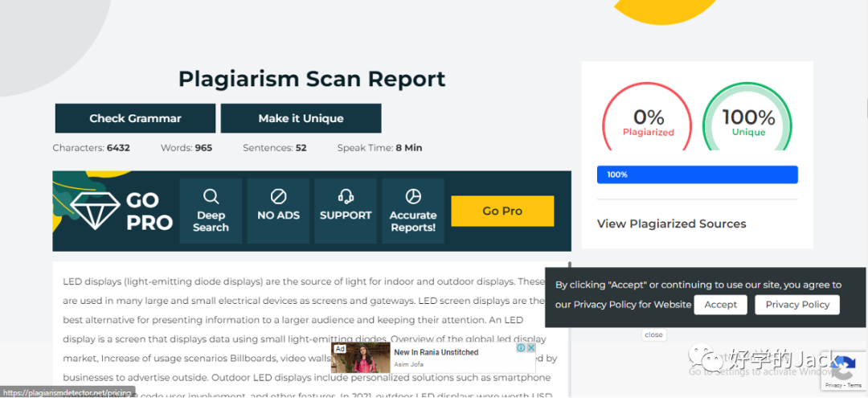This screenshot has height=398, width=868.
Task: Click the Sentences: 52 statistic
Action: coord(275,148)
